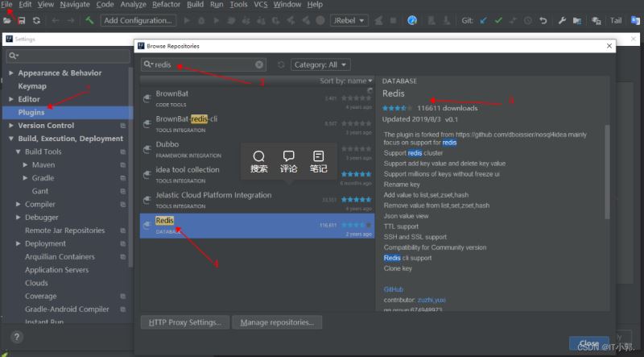Collapse the Build, Execution, Deployment node

(x=11, y=139)
